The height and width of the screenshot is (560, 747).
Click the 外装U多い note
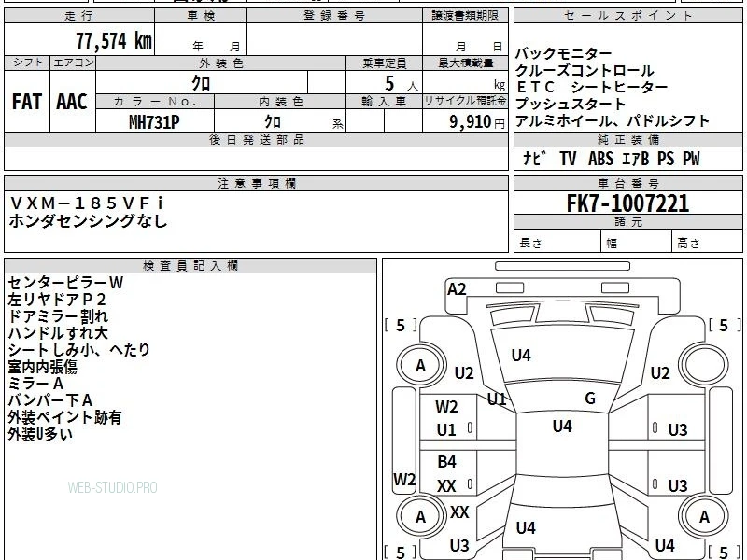coord(40,434)
